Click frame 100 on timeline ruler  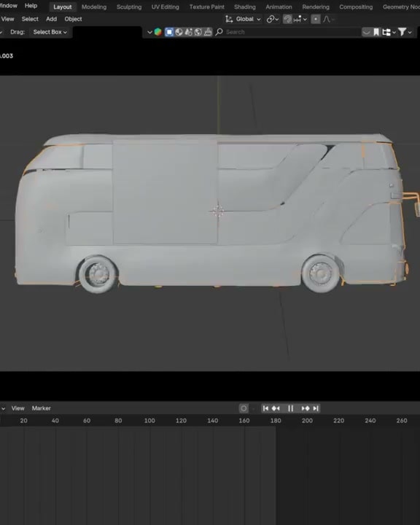click(x=149, y=421)
